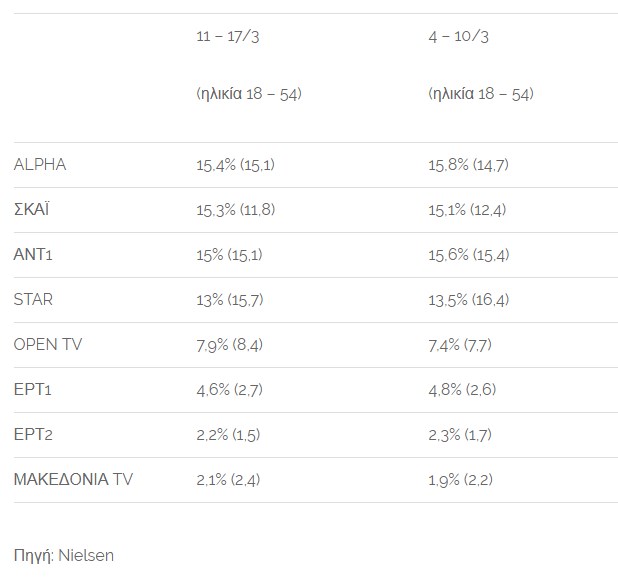This screenshot has height=586, width=618.
Task: Click the Πηγή: Nielsen source text
Action: coord(64,555)
